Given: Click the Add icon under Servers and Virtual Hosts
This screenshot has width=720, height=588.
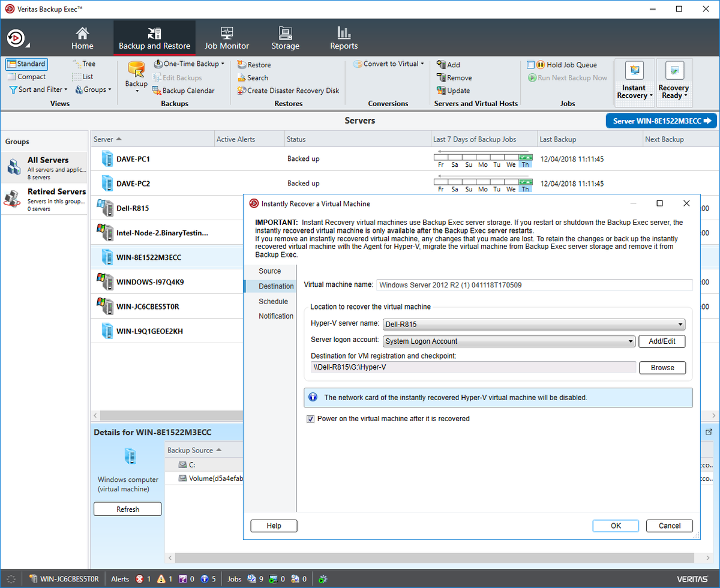Looking at the screenshot, I should click(452, 64).
